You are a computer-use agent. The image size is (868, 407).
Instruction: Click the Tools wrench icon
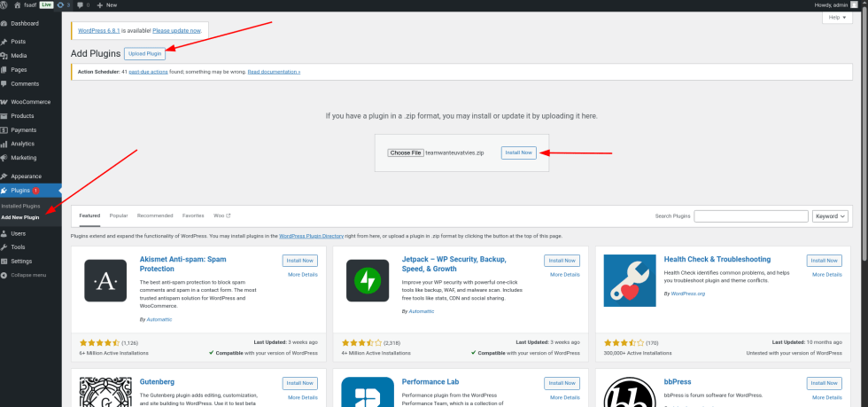pos(4,247)
